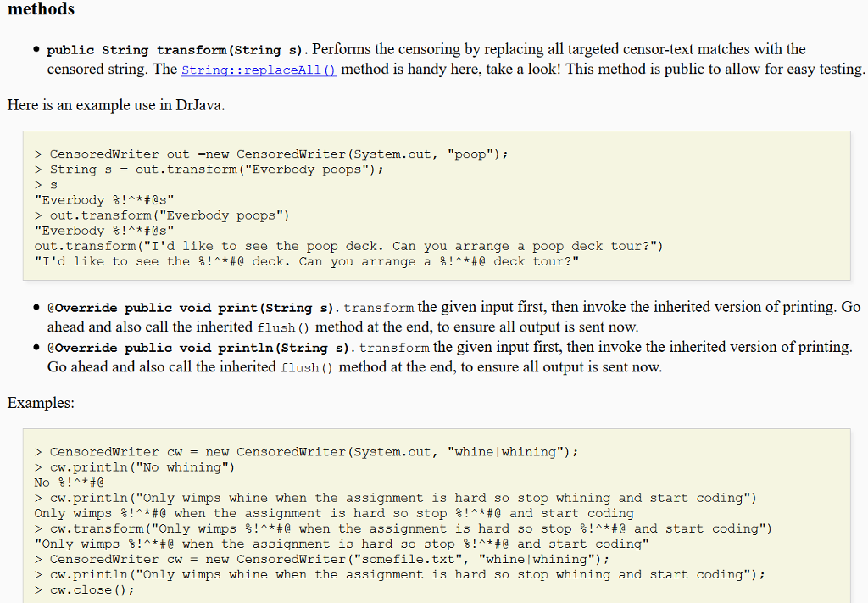Viewport: 868px width, 603px height.
Task: Click line '> cw.close();'
Action: click(x=84, y=590)
